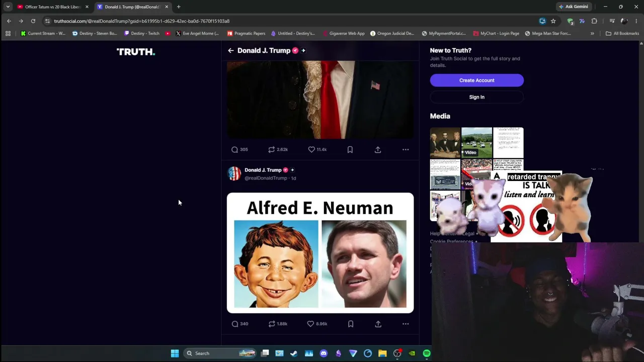The height and width of the screenshot is (362, 644).
Task: Open the Apps grid in bookmarks bar
Action: tap(8, 34)
